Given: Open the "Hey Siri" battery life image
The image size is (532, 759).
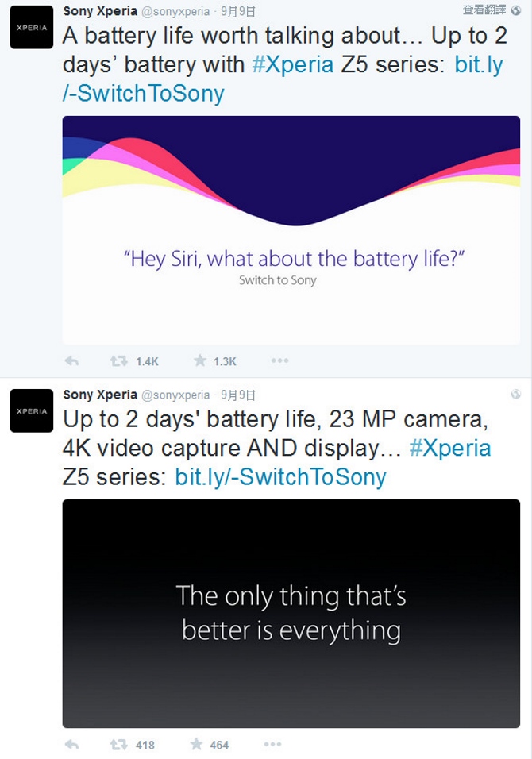Looking at the screenshot, I should coord(291,230).
